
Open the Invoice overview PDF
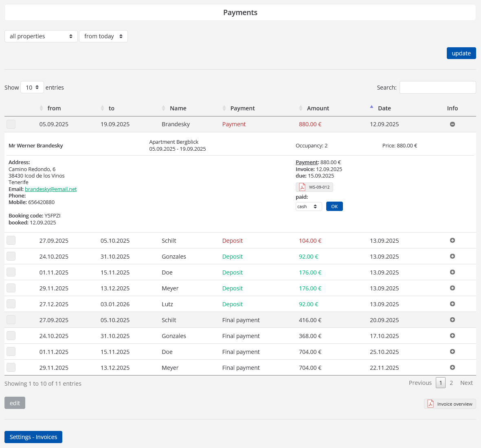click(x=450, y=404)
